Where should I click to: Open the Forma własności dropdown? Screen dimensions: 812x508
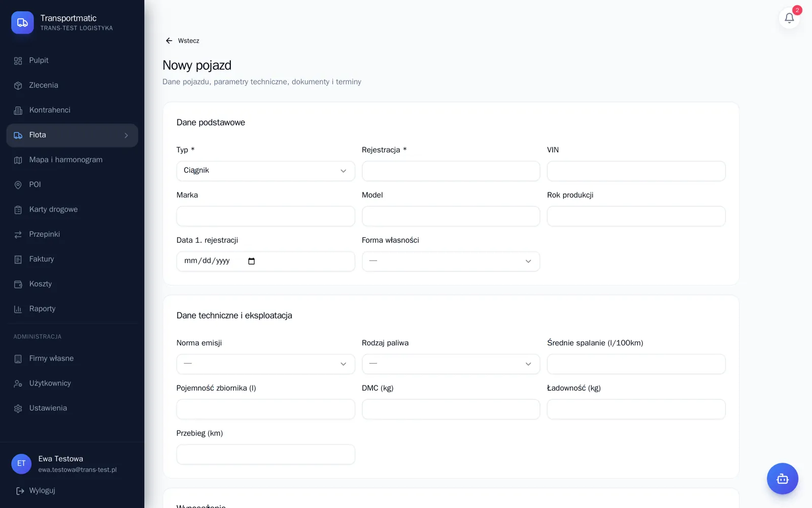pyautogui.click(x=451, y=261)
